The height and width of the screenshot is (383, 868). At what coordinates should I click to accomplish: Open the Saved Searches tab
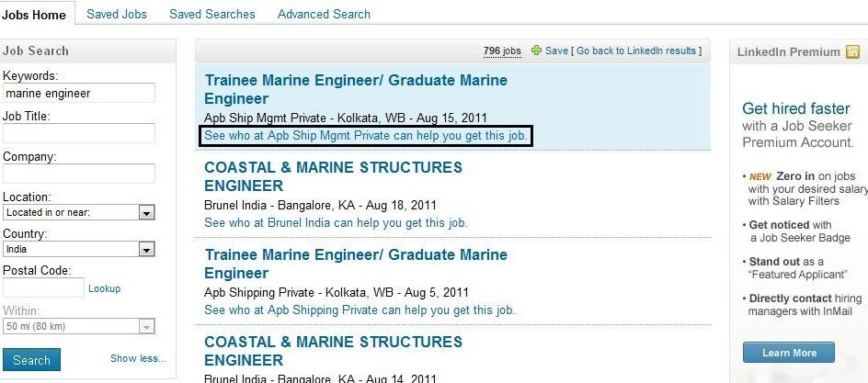coord(212,14)
